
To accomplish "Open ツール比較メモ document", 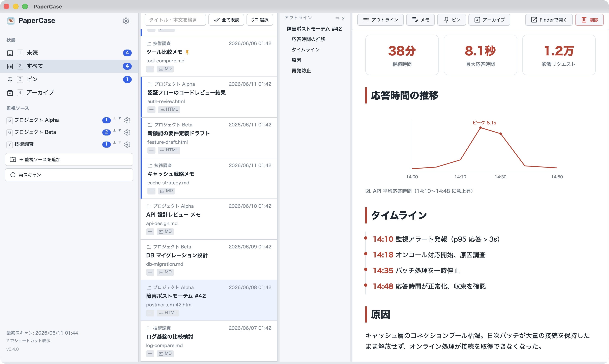I will [x=209, y=56].
